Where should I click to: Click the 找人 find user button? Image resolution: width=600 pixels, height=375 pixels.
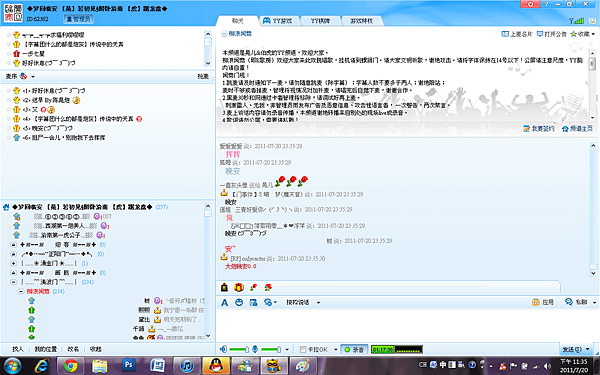(18, 349)
